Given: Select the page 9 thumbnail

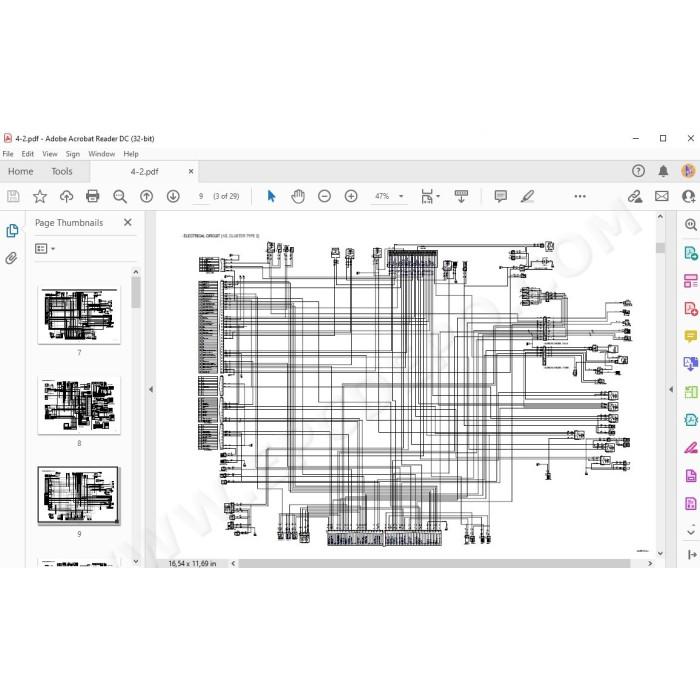Looking at the screenshot, I should (79, 495).
